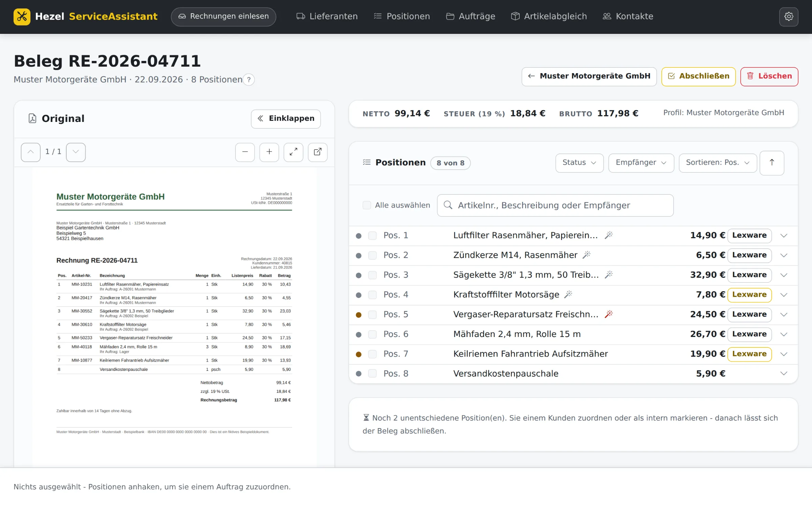Viewport: 812px width, 508px height.
Task: Click the Hezel wrench logo icon
Action: point(22,16)
